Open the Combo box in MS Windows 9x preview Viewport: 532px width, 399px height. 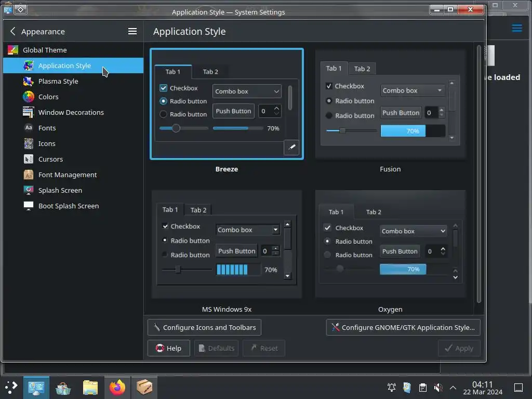248,230
